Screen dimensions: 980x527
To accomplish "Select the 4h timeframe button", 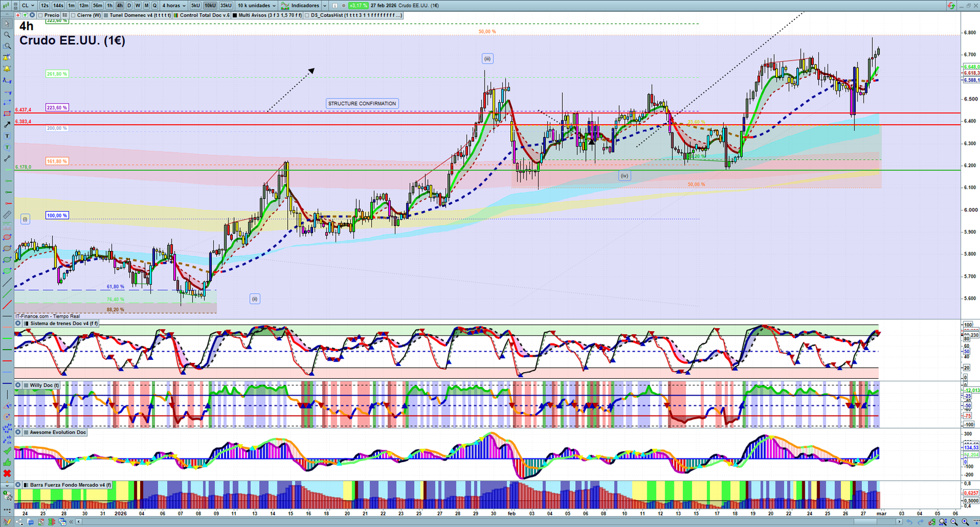I will (119, 6).
